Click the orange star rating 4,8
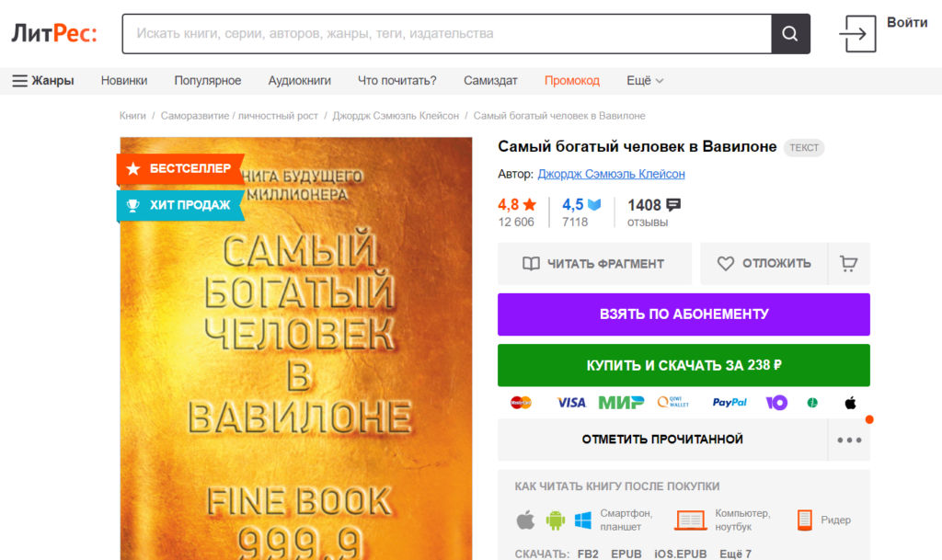The image size is (942, 560). (517, 205)
